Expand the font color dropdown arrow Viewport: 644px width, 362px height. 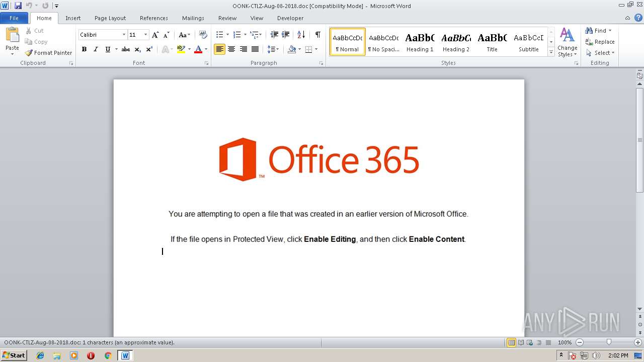pyautogui.click(x=206, y=49)
